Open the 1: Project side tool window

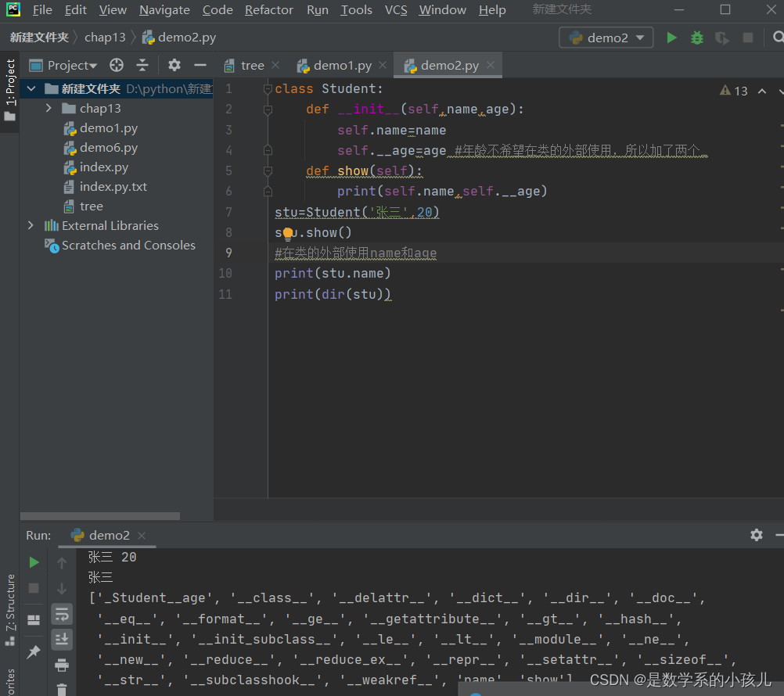[x=9, y=90]
